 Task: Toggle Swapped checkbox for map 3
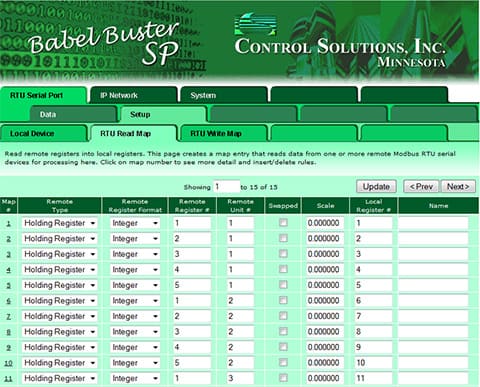click(x=283, y=254)
